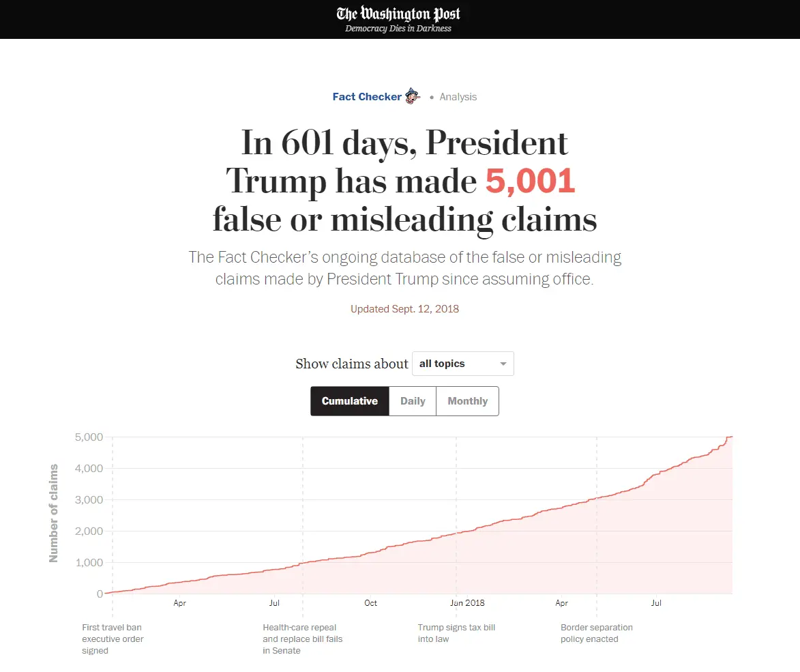Switch to the Monthly view
800x672 pixels.
(x=467, y=401)
